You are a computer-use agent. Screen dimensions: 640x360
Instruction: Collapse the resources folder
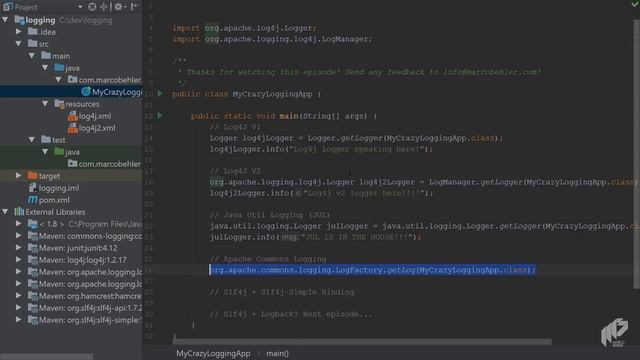click(x=45, y=104)
